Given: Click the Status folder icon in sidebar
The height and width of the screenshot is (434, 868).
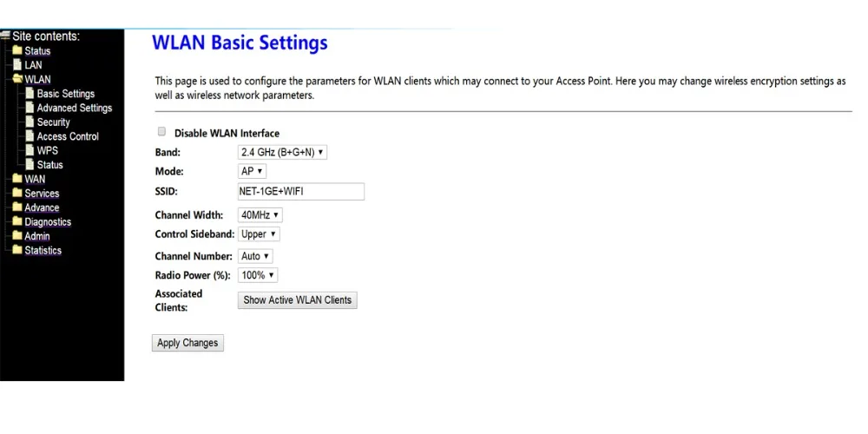Looking at the screenshot, I should (x=17, y=50).
